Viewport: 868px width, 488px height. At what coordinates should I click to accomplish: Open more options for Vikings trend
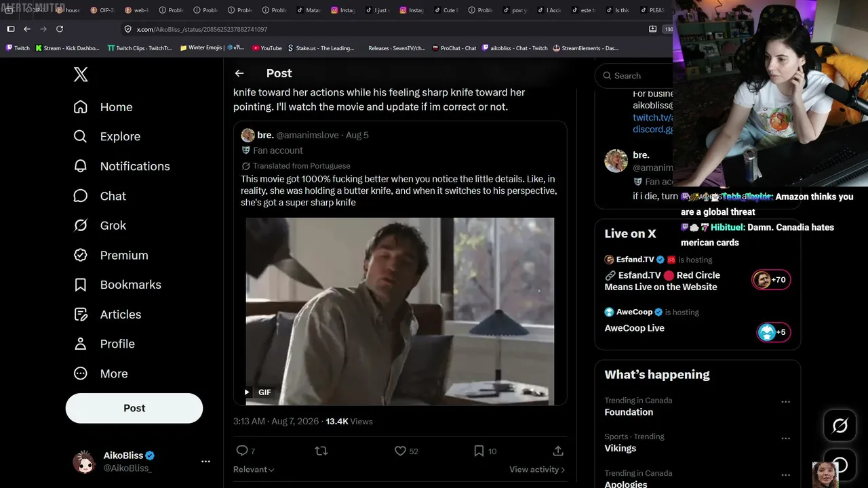click(x=785, y=439)
